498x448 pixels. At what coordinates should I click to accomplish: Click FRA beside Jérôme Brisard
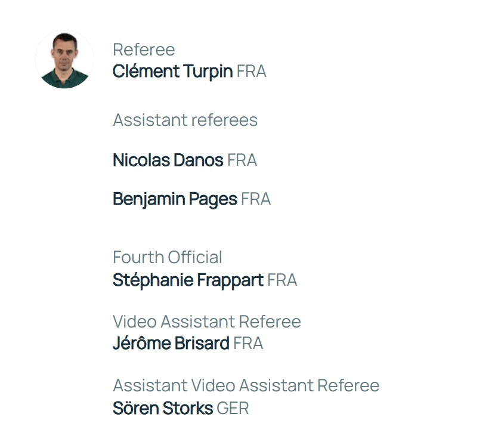pos(248,344)
